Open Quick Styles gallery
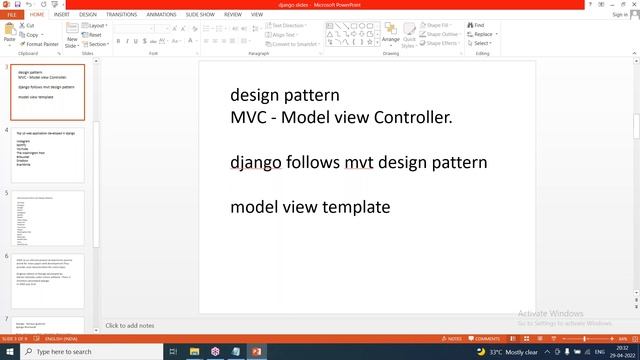The height and width of the screenshot is (360, 640). [409, 35]
